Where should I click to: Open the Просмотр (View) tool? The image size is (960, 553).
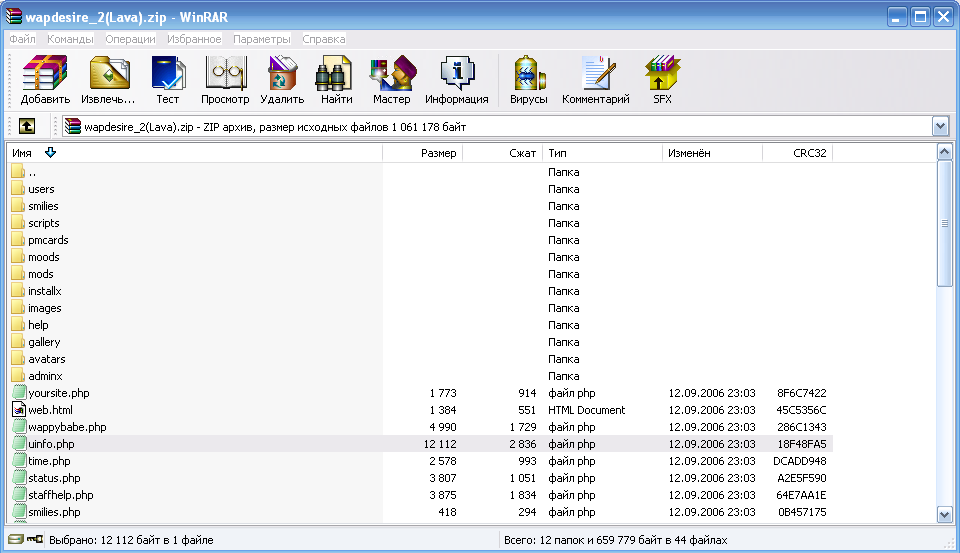tap(225, 80)
